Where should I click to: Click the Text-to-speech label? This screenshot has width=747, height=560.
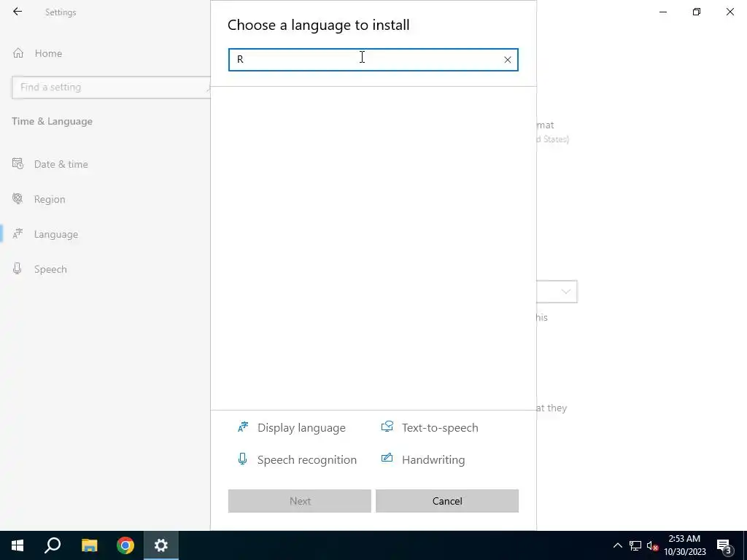pyautogui.click(x=440, y=427)
